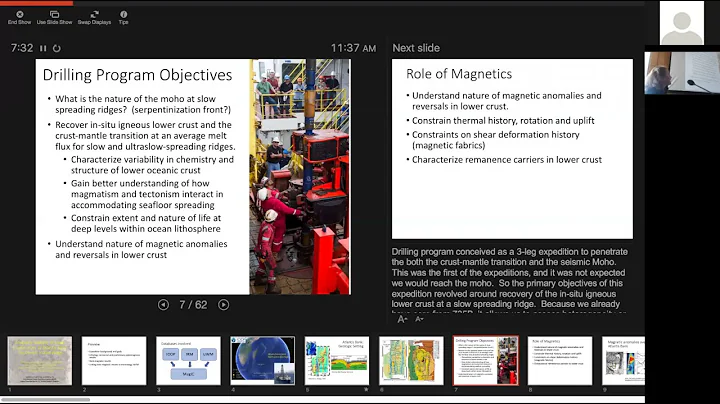The width and height of the screenshot is (720, 404).
Task: Select slide 8 Role of Magnetics thumbnail
Action: [560, 361]
